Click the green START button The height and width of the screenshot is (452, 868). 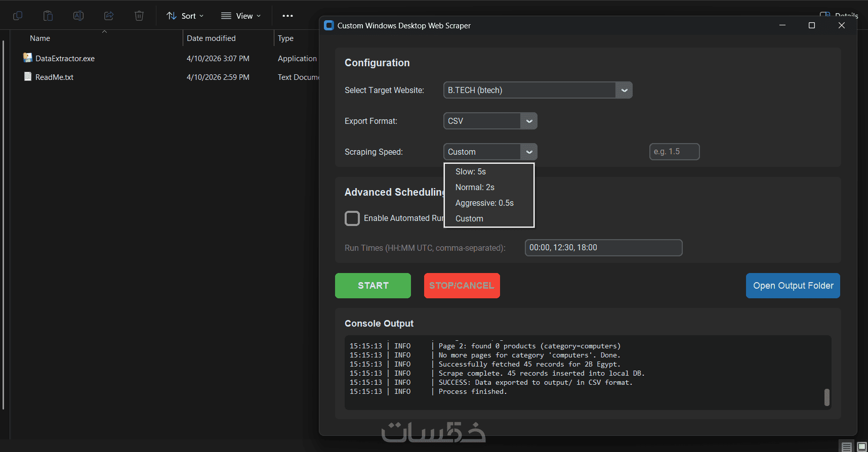click(x=373, y=286)
